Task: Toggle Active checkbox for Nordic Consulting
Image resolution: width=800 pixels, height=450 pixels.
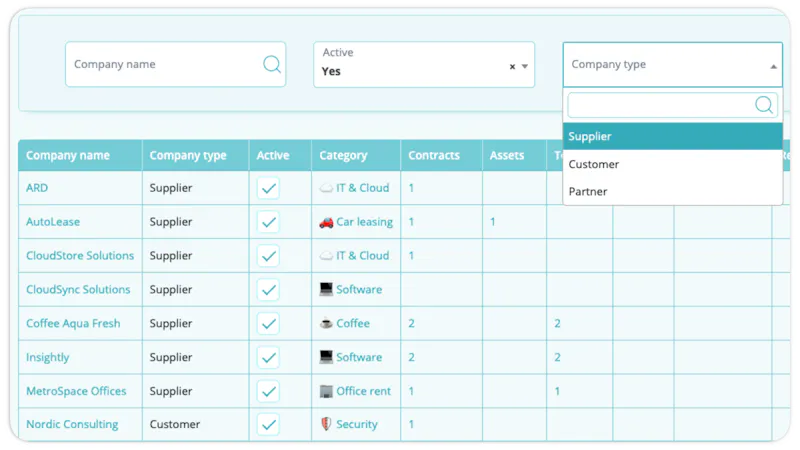Action: click(x=268, y=424)
